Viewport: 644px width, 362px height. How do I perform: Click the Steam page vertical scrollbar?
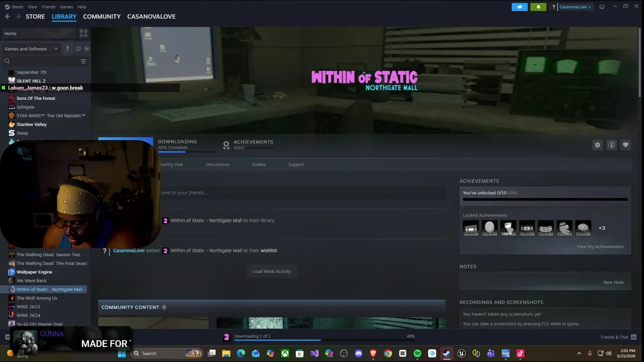click(639, 63)
